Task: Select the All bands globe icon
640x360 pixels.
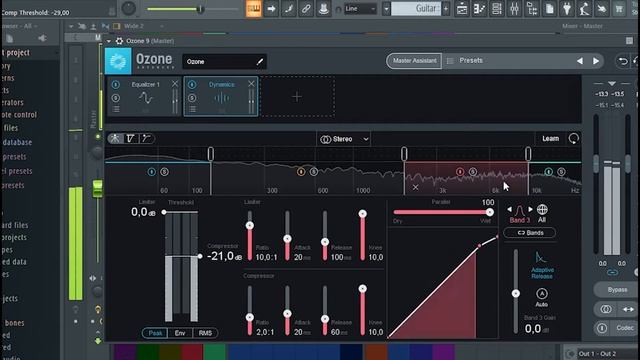Action: 542,213
